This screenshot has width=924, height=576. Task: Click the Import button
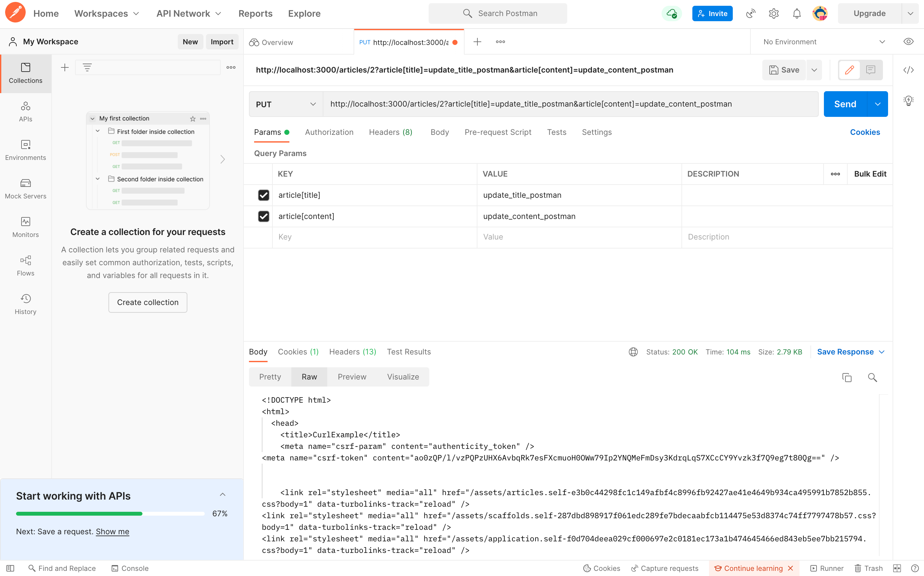[x=222, y=41]
